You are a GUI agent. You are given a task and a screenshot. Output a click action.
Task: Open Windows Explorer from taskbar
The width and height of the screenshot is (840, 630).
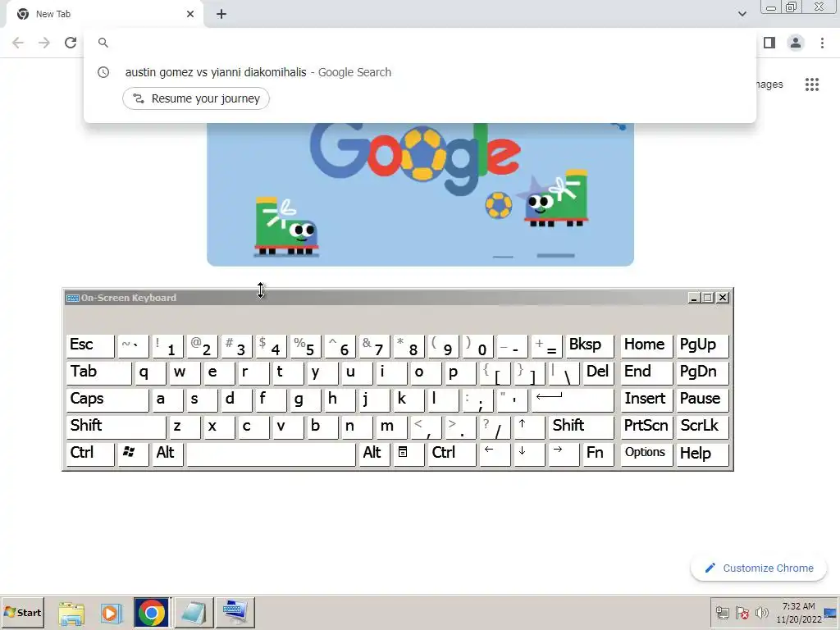pos(71,612)
